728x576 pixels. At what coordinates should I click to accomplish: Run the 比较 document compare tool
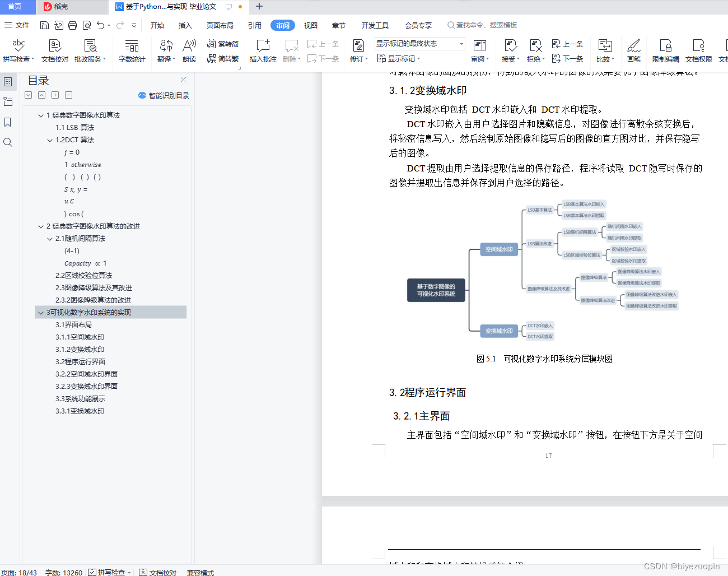click(605, 49)
